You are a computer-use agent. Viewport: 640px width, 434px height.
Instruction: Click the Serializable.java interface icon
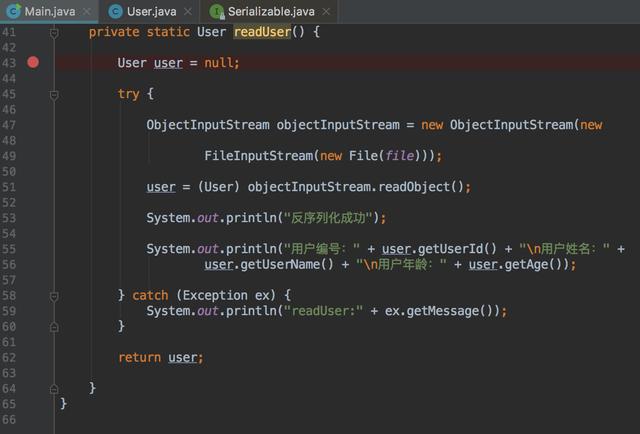click(216, 12)
